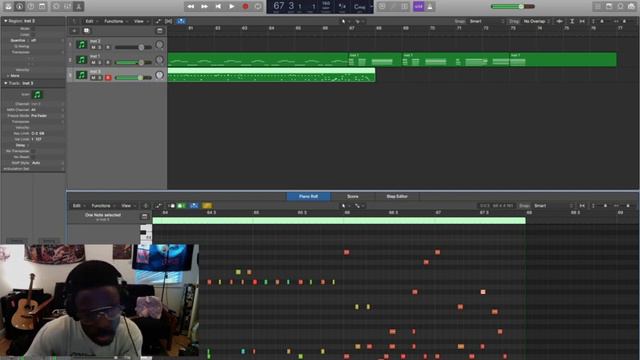The image size is (640, 360).
Task: Toggle the Flex button in Tracks area
Action: coord(168,21)
